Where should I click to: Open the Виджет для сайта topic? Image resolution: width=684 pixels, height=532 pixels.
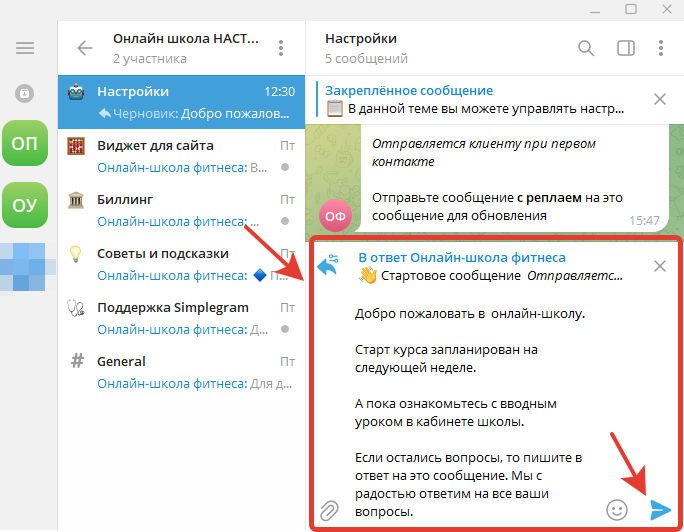point(180,155)
